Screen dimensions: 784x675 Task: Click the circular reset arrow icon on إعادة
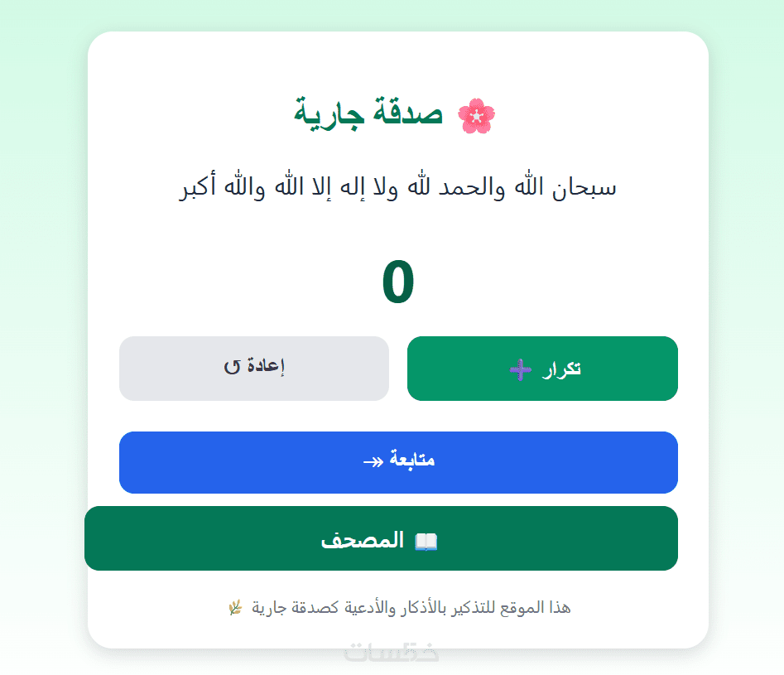pyautogui.click(x=232, y=367)
